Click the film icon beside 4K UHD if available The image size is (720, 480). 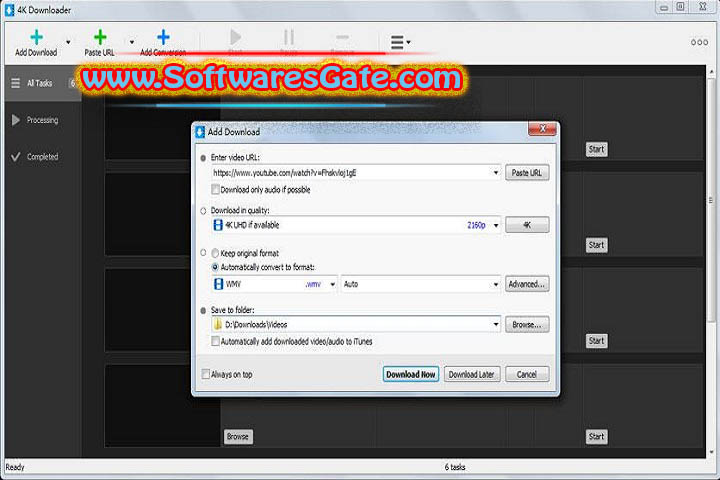(218, 225)
